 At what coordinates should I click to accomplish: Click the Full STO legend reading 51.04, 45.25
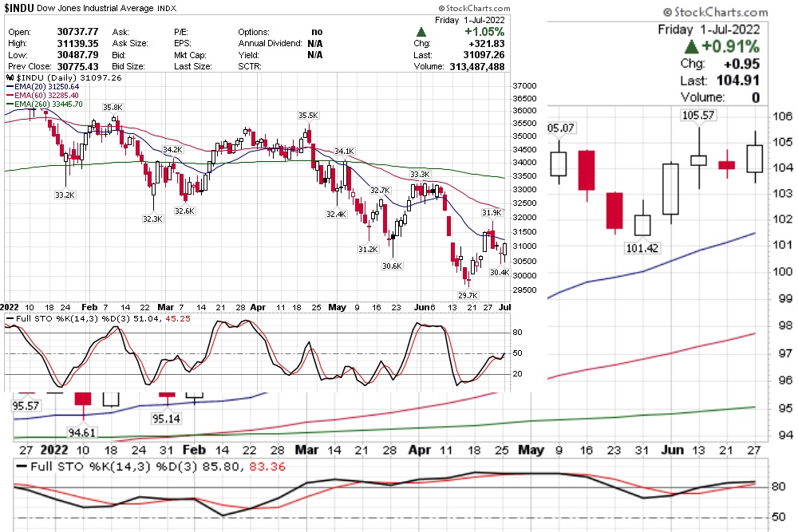point(98,319)
